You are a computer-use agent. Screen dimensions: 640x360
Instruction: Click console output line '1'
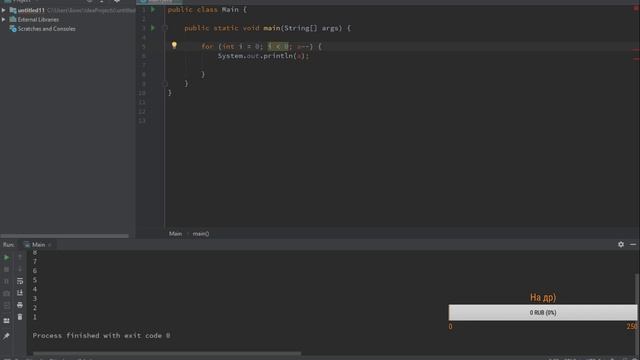click(x=35, y=317)
